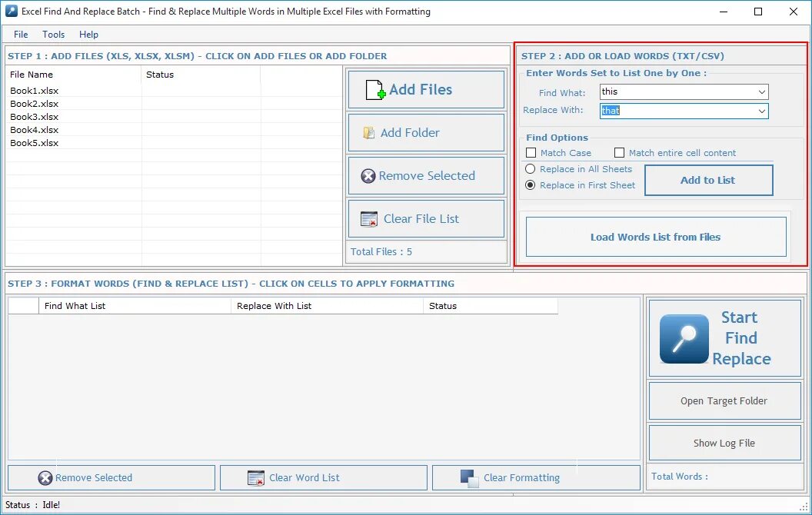Click Load Words List from Files
The width and height of the screenshot is (812, 515).
(656, 237)
